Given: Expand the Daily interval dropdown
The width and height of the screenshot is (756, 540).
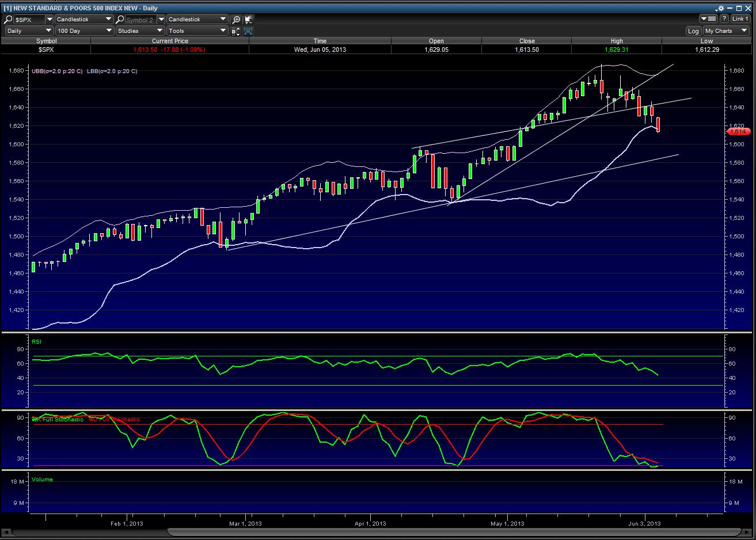Looking at the screenshot, I should tap(29, 31).
